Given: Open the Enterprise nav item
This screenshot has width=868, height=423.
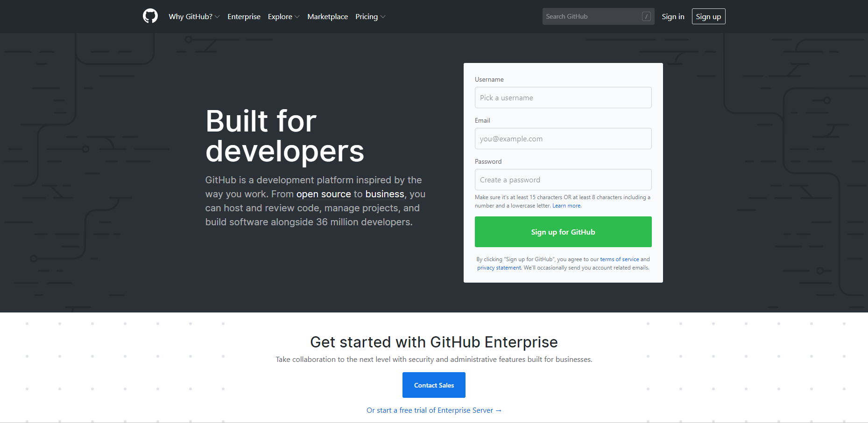Looking at the screenshot, I should click(x=244, y=16).
